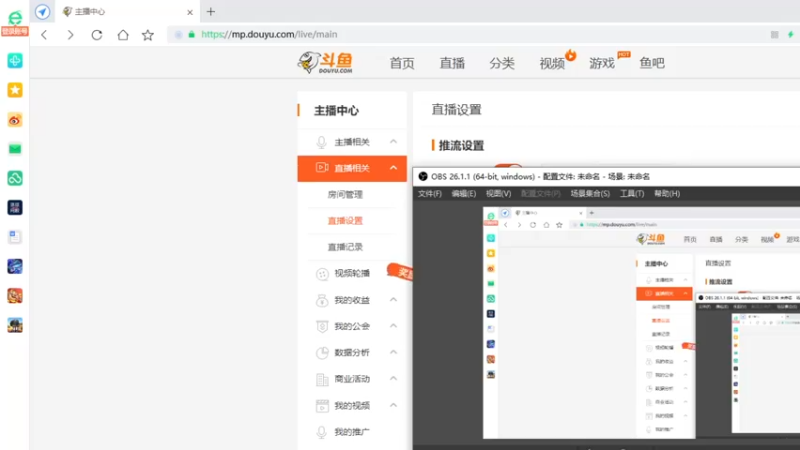This screenshot has height=450, width=800.
Task: Click the green lock icon in the address bar
Action: [191, 35]
